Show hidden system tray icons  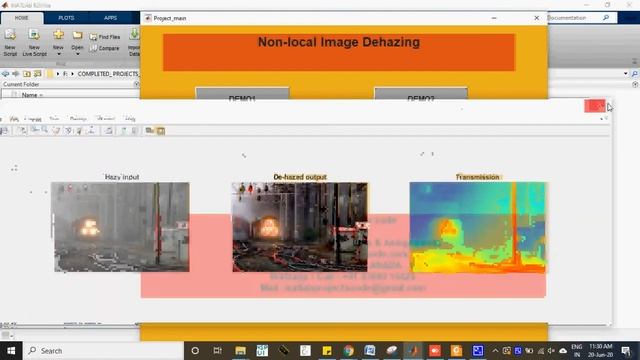(x=495, y=351)
